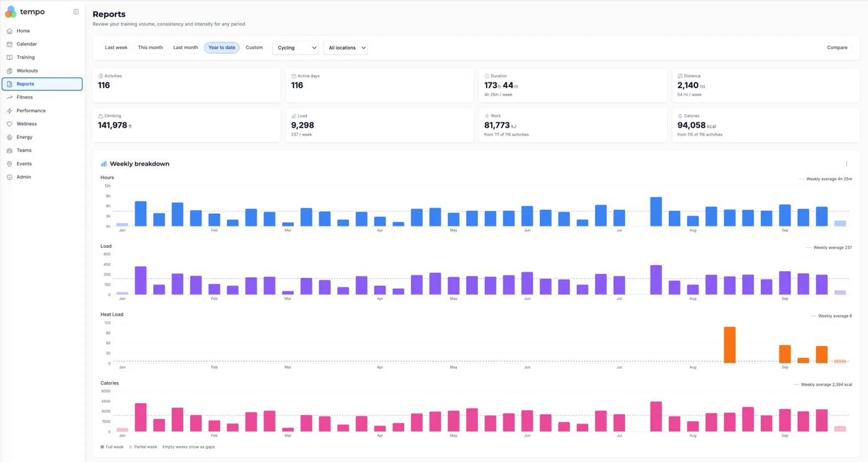Image resolution: width=868 pixels, height=462 pixels.
Task: Click the Training book icon
Action: (x=9, y=58)
